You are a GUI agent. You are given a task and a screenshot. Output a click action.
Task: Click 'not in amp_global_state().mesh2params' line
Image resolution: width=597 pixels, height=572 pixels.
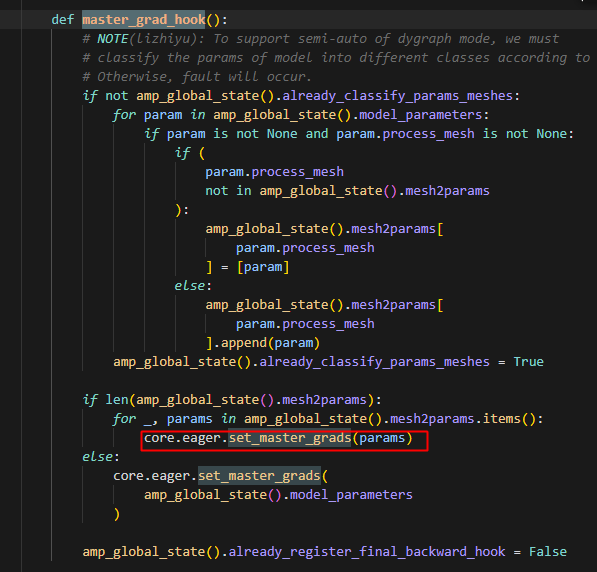347,191
